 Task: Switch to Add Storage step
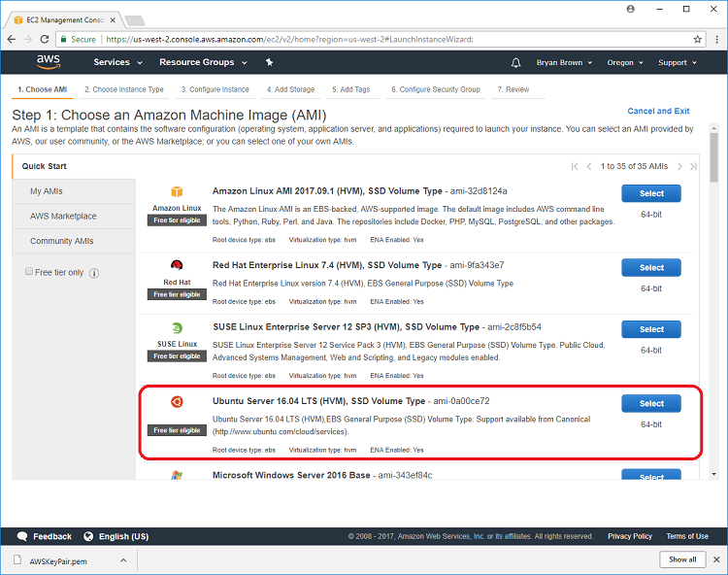point(290,89)
